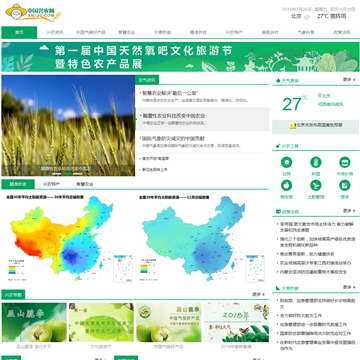Open the colorful left solar resource map
This screenshot has height=360, width=360.
point(67,239)
